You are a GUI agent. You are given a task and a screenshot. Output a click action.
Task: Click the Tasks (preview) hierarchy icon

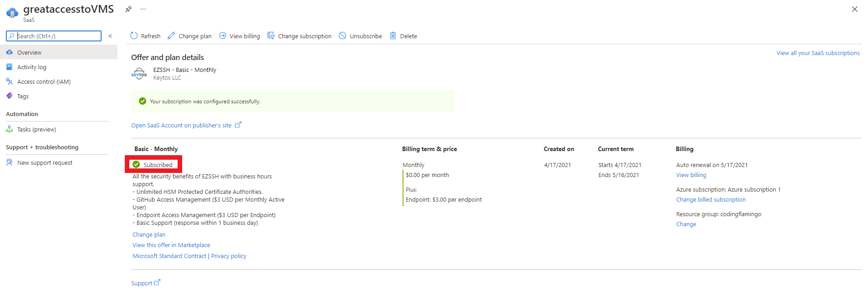(x=9, y=129)
